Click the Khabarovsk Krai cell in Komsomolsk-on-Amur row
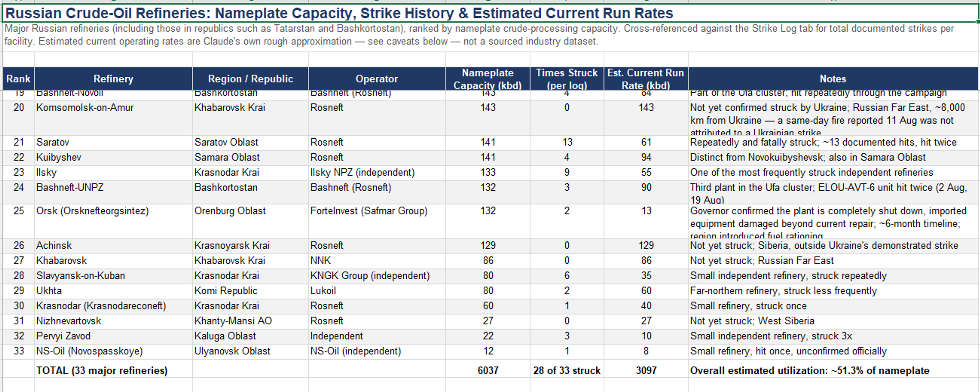 tap(250, 118)
